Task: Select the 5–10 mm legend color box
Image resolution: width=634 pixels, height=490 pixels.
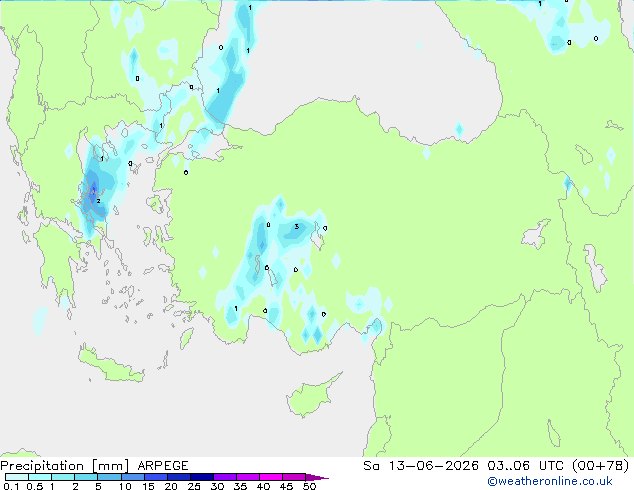Action: [x=109, y=477]
